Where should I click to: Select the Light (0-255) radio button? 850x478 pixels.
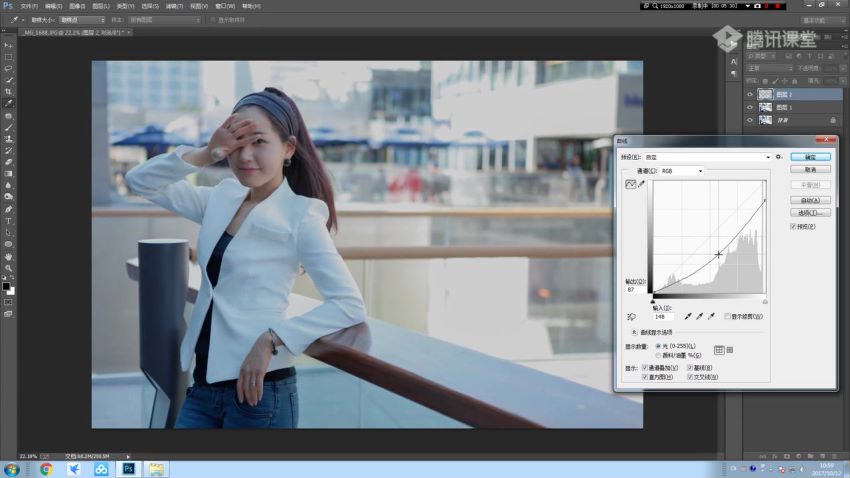[x=658, y=346]
